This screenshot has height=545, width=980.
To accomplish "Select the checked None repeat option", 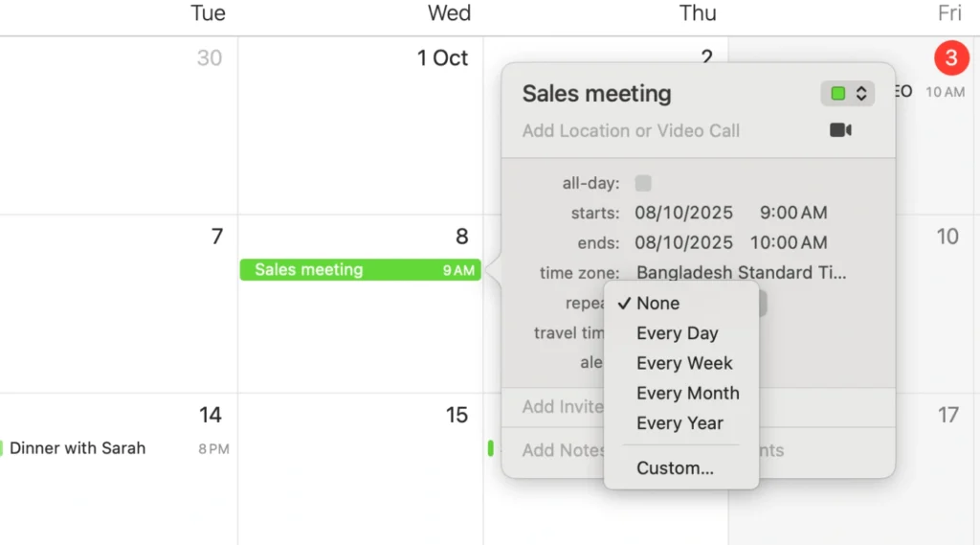I will [x=658, y=304].
